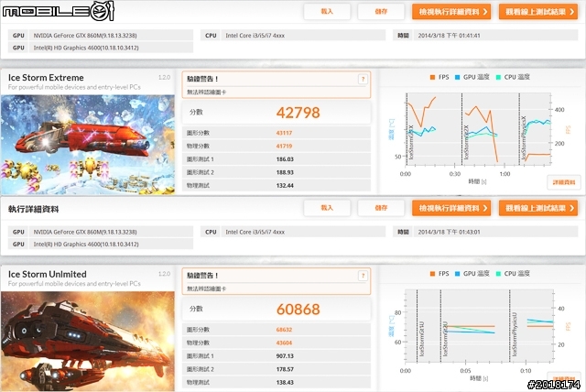Click the overall score 60868
The width and height of the screenshot is (586, 392).
[298, 309]
